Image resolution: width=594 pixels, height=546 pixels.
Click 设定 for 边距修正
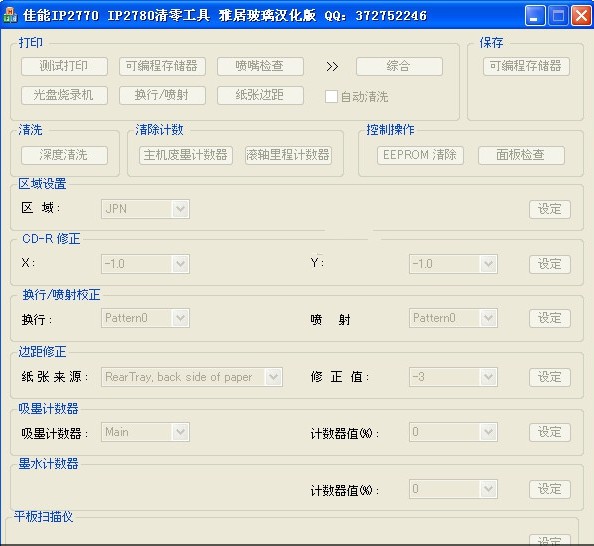[550, 377]
